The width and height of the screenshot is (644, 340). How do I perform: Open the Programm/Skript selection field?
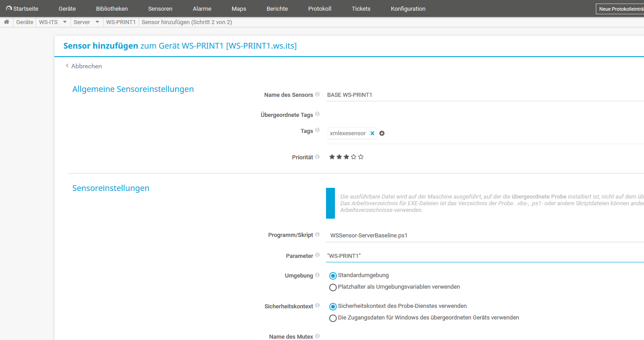point(485,235)
